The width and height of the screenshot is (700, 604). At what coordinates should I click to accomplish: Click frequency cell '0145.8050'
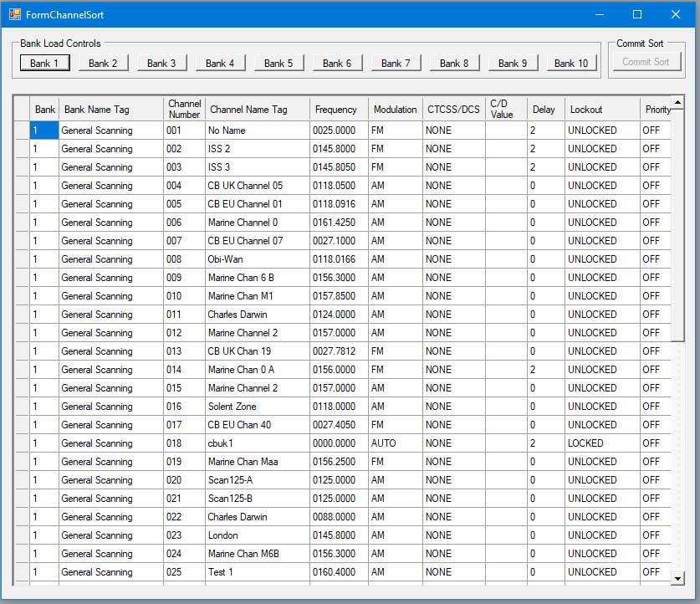(339, 167)
